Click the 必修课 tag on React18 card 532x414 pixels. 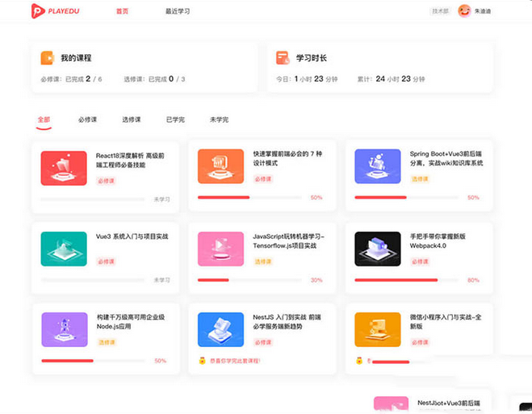click(107, 181)
